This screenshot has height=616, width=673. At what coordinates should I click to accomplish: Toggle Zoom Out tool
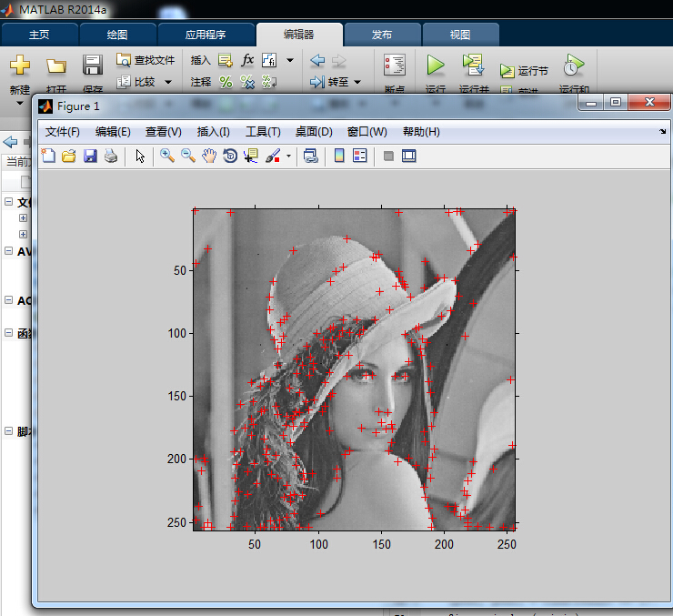click(x=188, y=156)
